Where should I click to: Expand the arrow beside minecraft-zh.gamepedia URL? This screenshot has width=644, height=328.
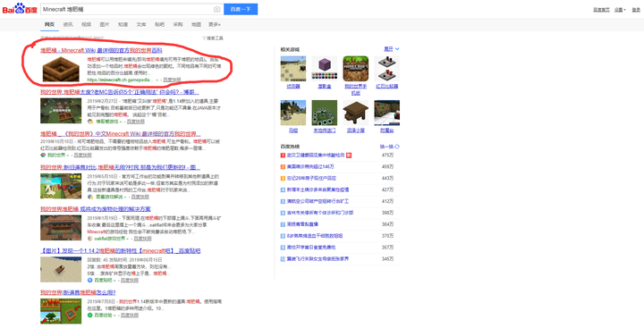157,80
